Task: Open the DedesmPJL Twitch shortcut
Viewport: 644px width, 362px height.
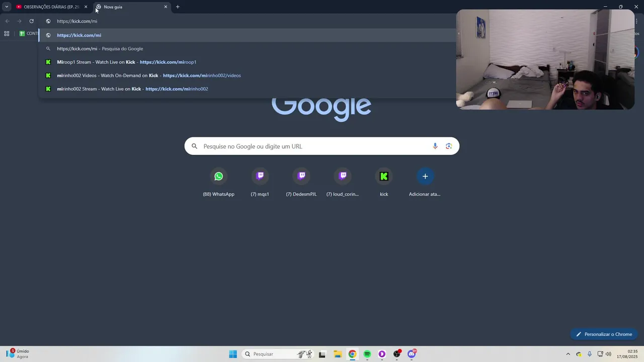Action: tap(301, 183)
